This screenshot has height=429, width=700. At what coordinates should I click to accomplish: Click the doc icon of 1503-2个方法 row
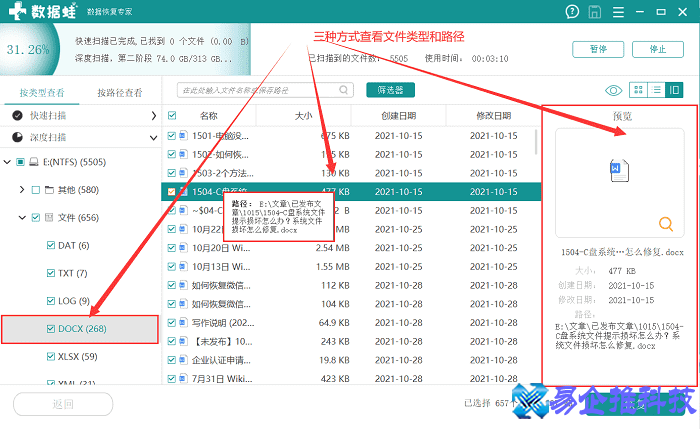point(183,173)
